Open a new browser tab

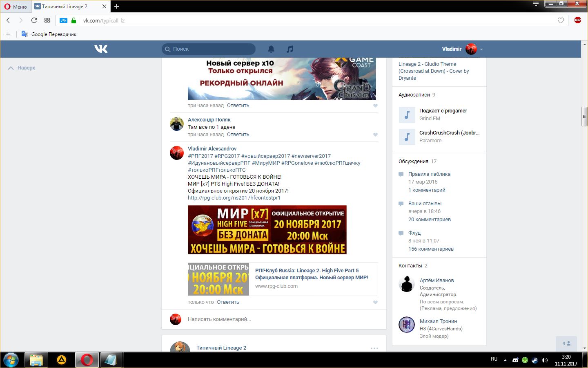[116, 6]
